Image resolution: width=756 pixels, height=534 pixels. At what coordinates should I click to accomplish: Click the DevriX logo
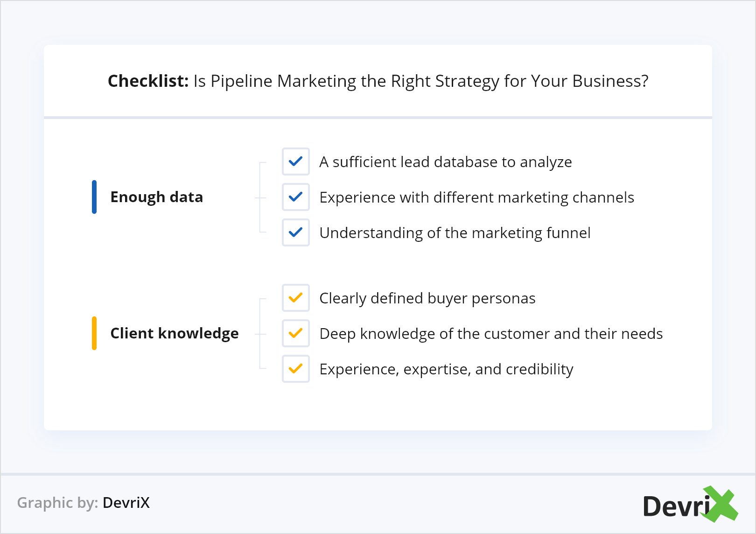(686, 506)
